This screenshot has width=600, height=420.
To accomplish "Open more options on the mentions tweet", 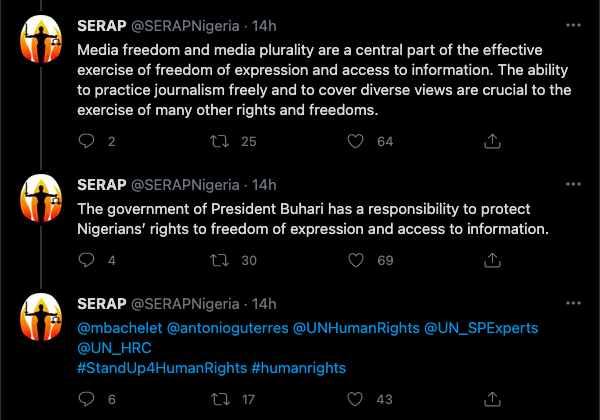I will click(x=569, y=304).
